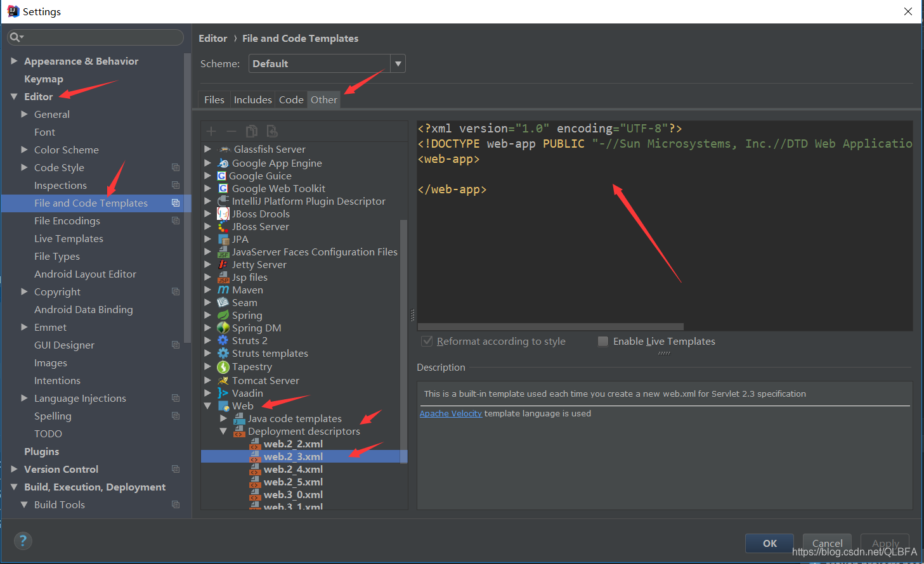Select the web.2_4.xml template
Screen dimensions: 924x564
(293, 469)
